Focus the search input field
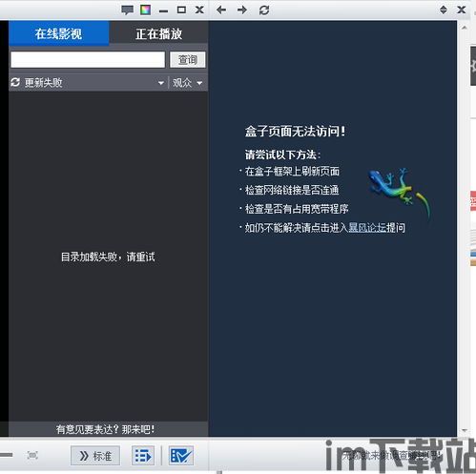The width and height of the screenshot is (476, 474). pyautogui.click(x=88, y=59)
